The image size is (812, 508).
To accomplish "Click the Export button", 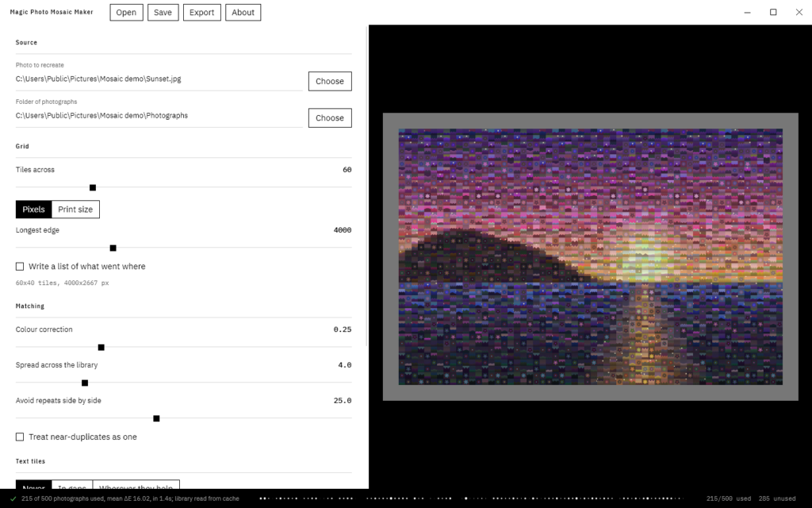I will click(x=201, y=13).
